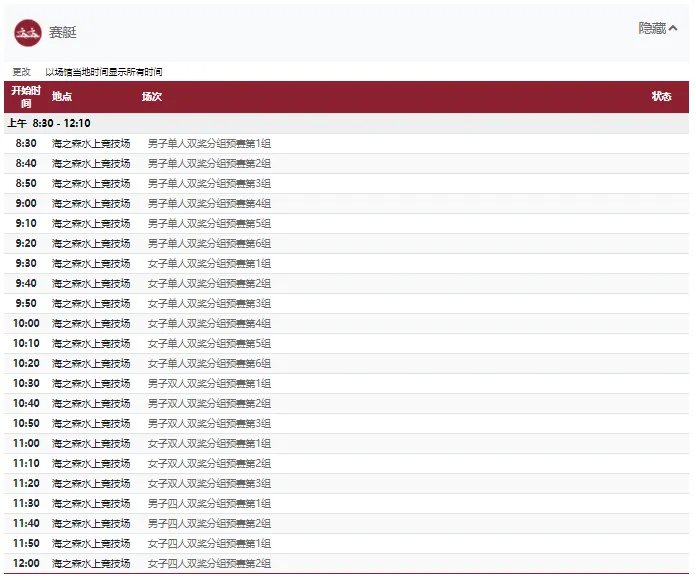Screen dimensions: 696x580
Task: Open the 12:00 女子四人双桨分组预赛第2组 event
Action: pyautogui.click(x=209, y=564)
